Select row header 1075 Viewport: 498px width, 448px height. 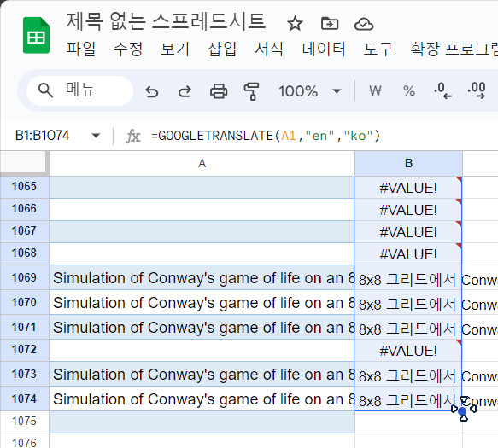pos(24,422)
